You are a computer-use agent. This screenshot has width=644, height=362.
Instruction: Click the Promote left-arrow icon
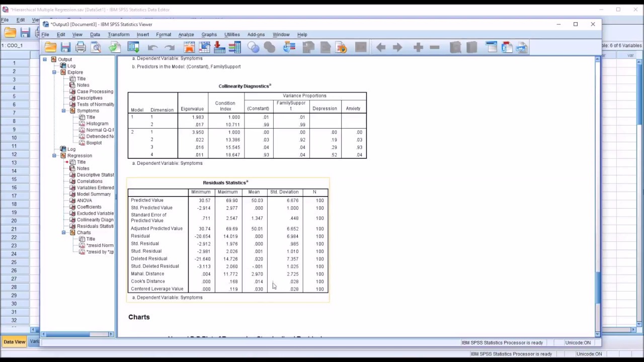[381, 47]
